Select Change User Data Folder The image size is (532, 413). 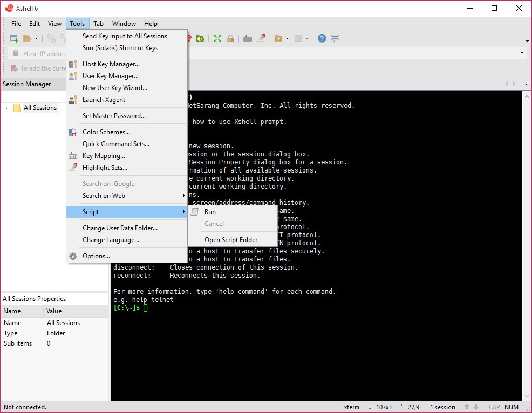coord(127,228)
